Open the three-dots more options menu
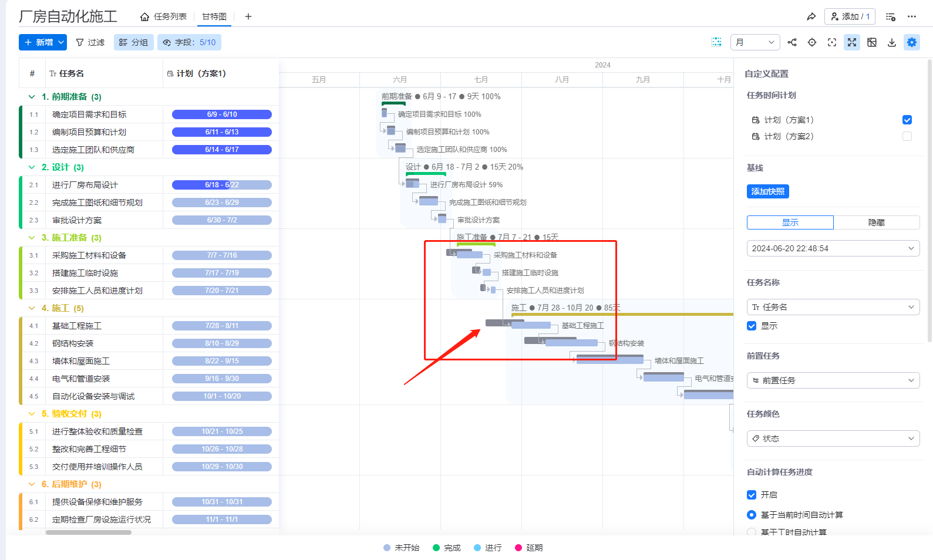The width and height of the screenshot is (933, 560). [912, 16]
